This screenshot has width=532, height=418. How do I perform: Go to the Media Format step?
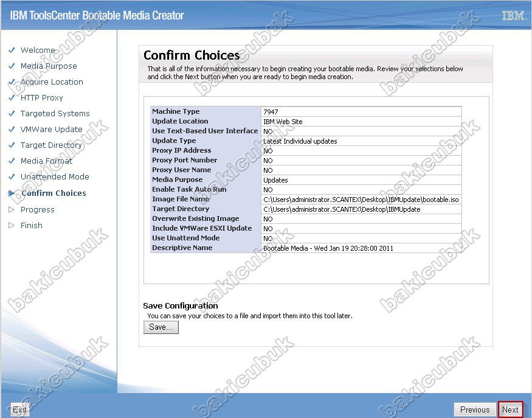(46, 161)
